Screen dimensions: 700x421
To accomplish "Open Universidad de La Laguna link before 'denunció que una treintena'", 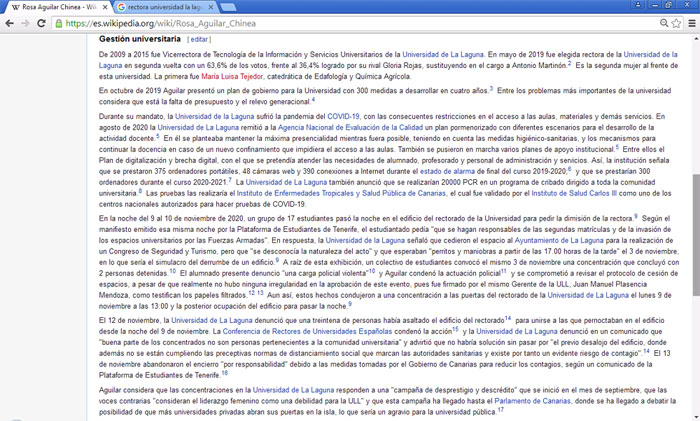I will coord(212,321).
